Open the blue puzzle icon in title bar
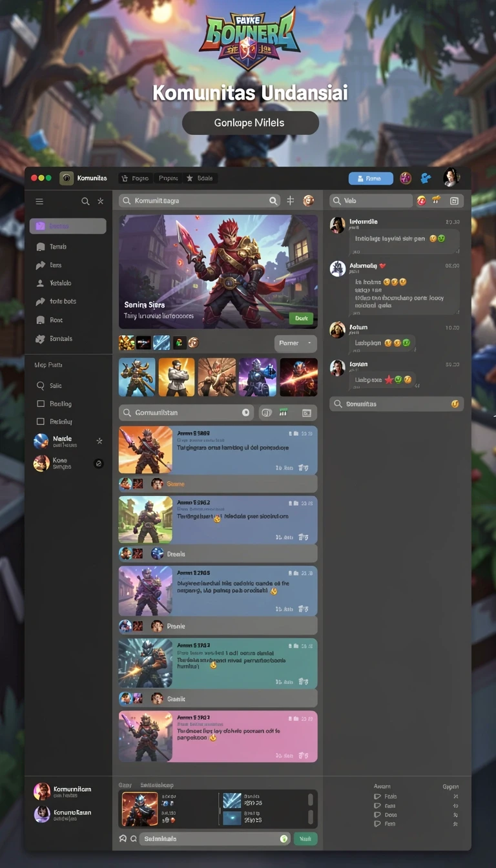Screen dimensions: 496x868 point(426,178)
